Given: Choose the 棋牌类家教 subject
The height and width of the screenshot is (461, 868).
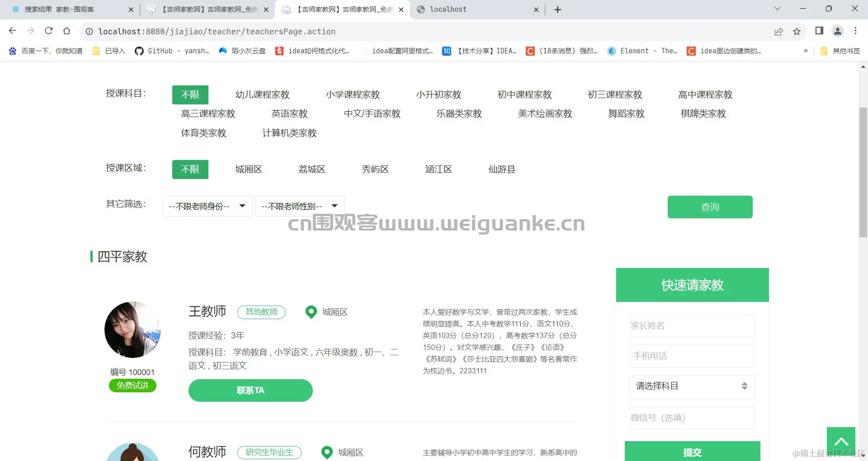Looking at the screenshot, I should (703, 114).
